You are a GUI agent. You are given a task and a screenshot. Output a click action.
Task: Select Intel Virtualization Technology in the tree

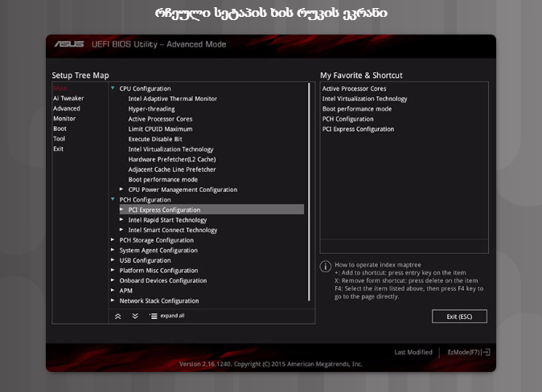[x=170, y=149]
